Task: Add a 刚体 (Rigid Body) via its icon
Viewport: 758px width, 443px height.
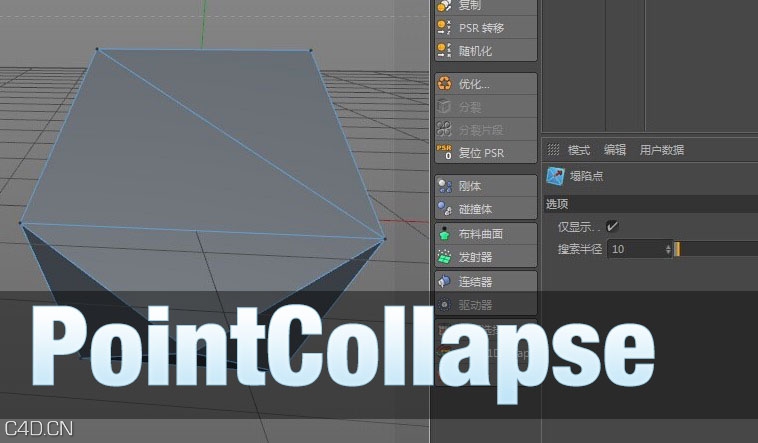Action: (x=444, y=186)
